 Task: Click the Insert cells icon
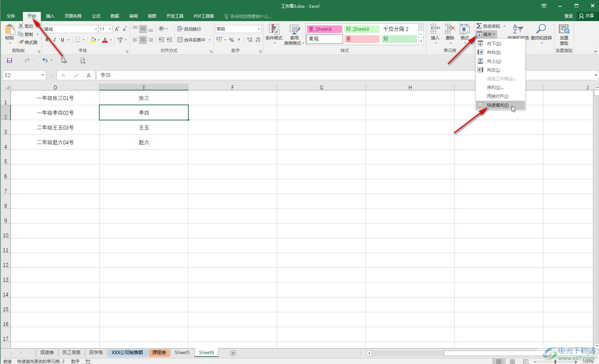pyautogui.click(x=435, y=29)
